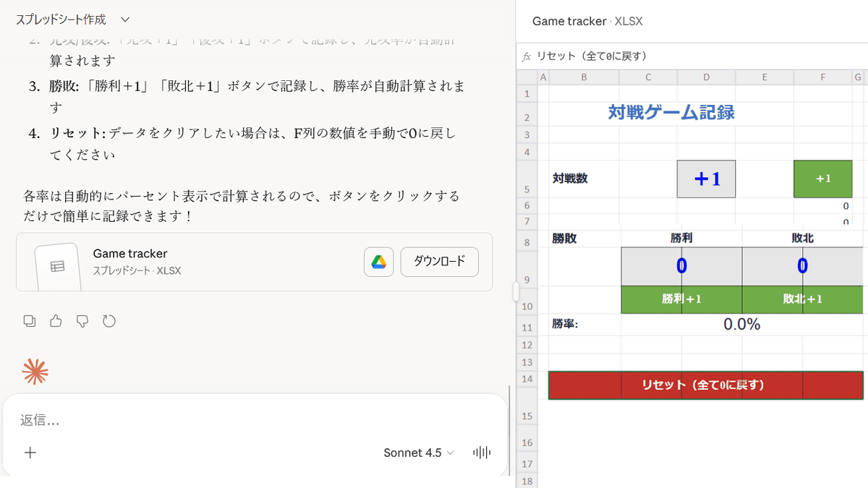Save Game tracker to Google Drive
This screenshot has height=488, width=868.
(378, 262)
